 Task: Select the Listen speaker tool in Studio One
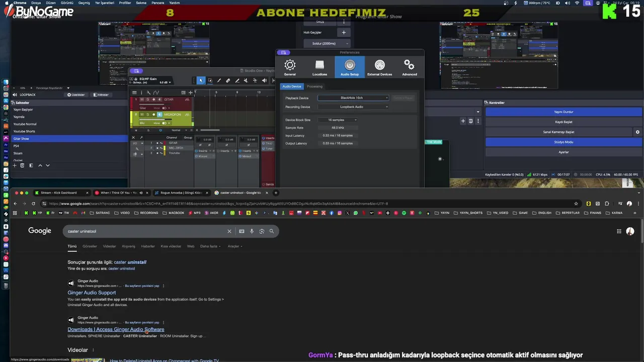tap(264, 80)
